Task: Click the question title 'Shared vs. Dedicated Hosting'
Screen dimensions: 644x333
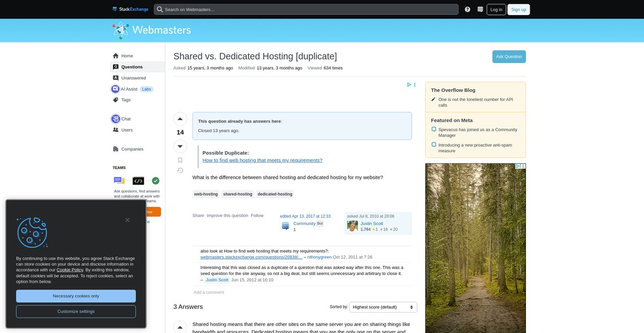Action: (255, 56)
